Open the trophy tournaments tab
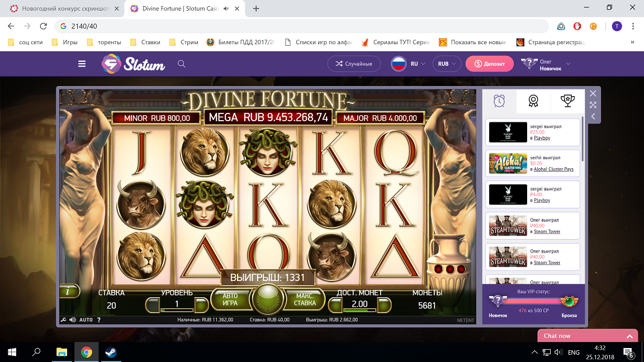Image resolution: width=644 pixels, height=362 pixels. pyautogui.click(x=567, y=101)
